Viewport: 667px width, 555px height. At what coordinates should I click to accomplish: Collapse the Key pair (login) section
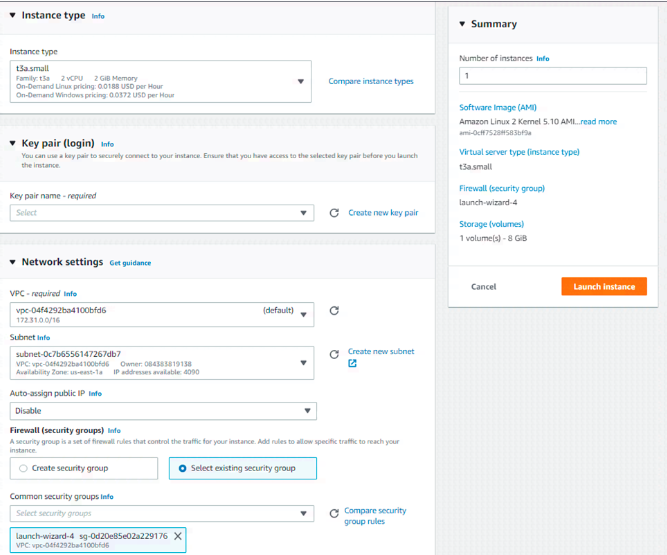click(x=13, y=143)
